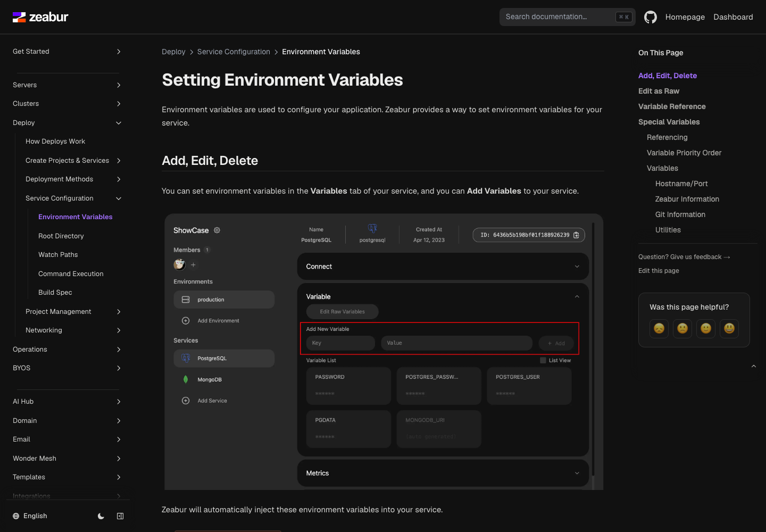Image resolution: width=766 pixels, height=532 pixels.
Task: Go to the Dashboard link in the header
Action: click(x=733, y=17)
